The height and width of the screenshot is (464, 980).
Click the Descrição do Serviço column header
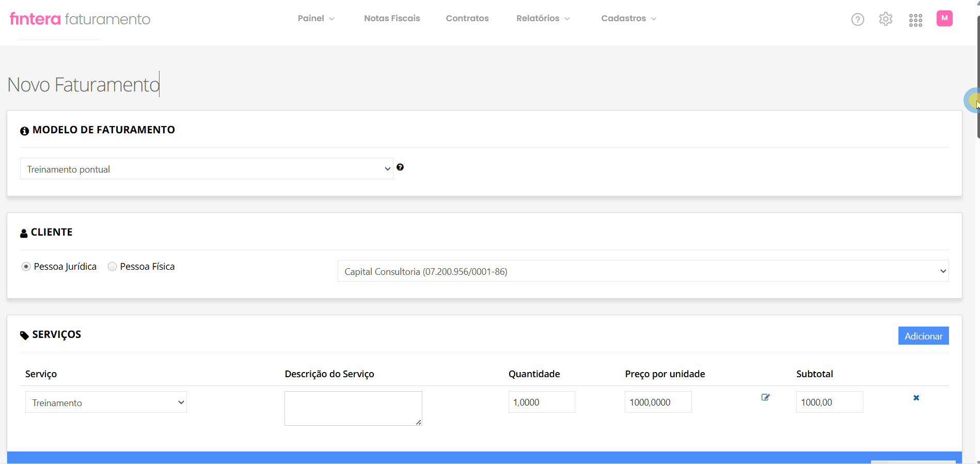(x=329, y=374)
